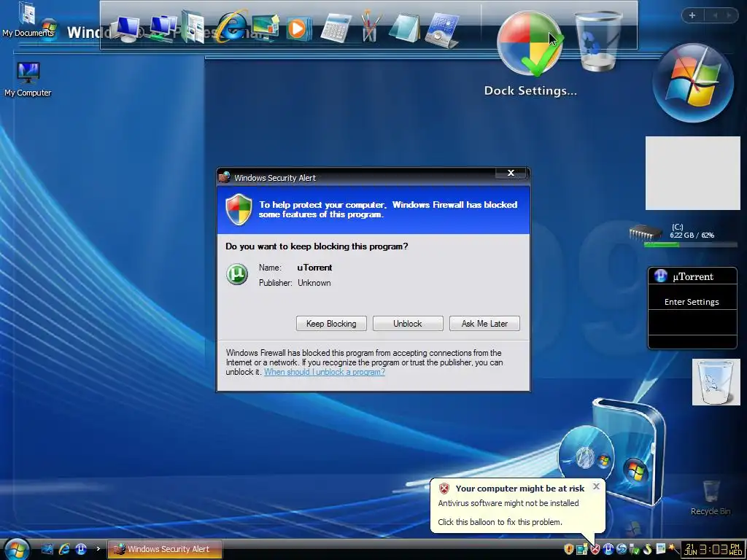The height and width of the screenshot is (560, 747).
Task: Open the Calculator from the dock
Action: (x=336, y=28)
